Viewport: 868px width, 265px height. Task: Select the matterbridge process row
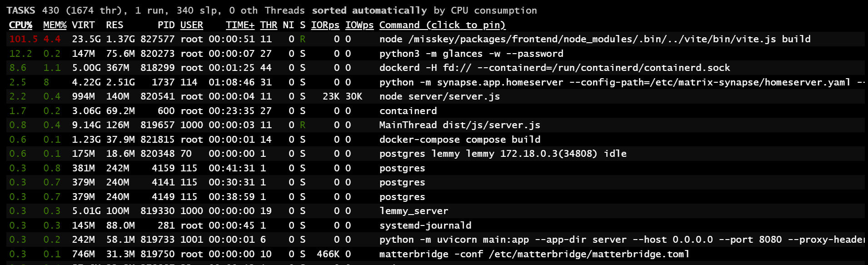534,254
